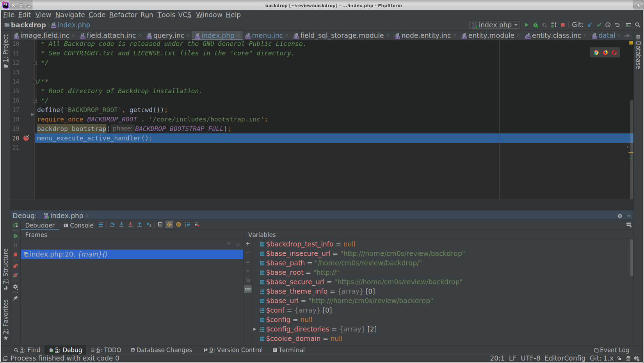The height and width of the screenshot is (363, 644).
Task: Resume program with the green resume icon
Action: click(x=16, y=236)
